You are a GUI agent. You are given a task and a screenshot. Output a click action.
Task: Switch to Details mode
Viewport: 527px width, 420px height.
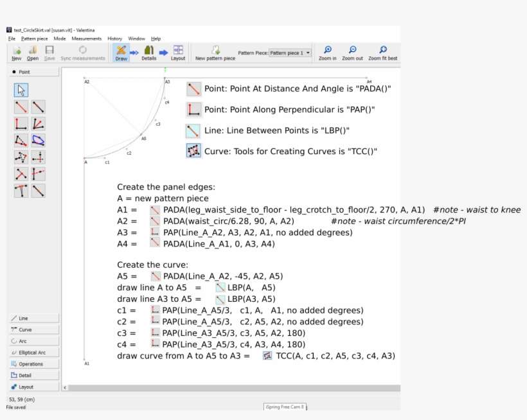(149, 53)
